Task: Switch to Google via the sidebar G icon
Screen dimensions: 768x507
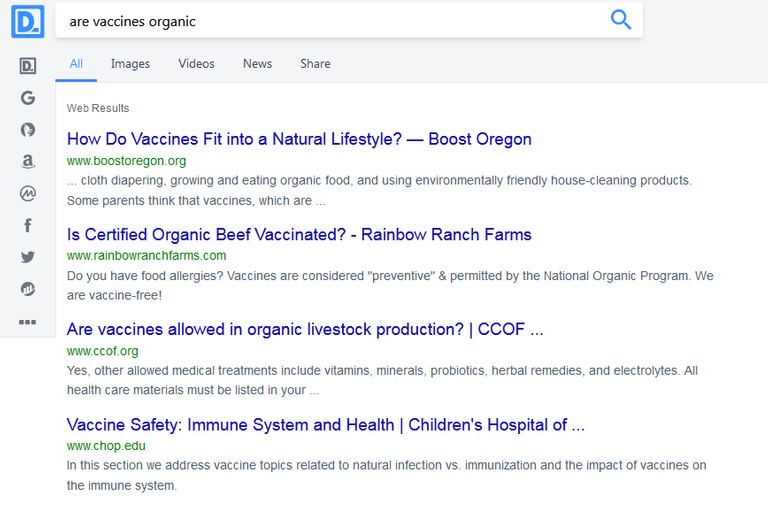Action: [x=28, y=97]
